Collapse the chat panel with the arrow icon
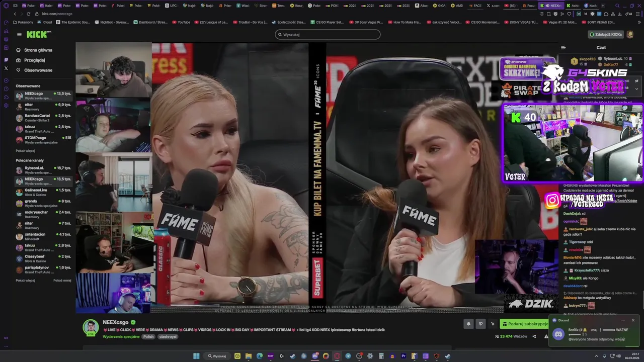The height and width of the screenshot is (362, 644). click(563, 48)
